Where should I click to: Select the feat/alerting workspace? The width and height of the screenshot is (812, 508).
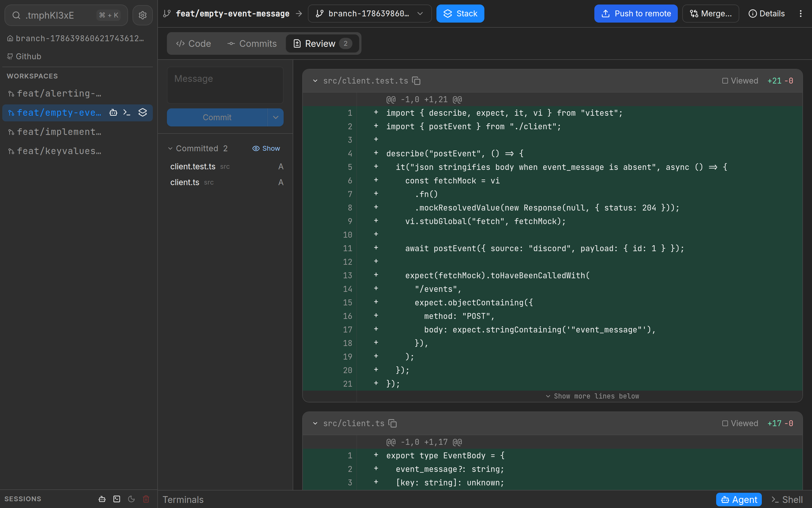tap(78, 93)
